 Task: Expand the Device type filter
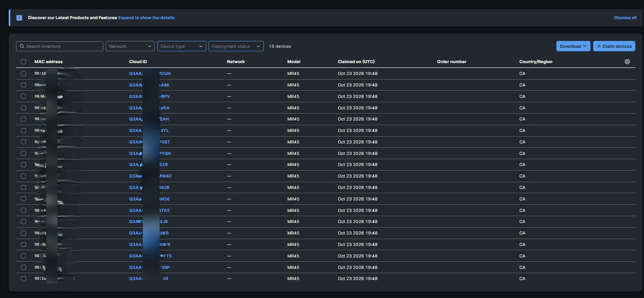182,46
